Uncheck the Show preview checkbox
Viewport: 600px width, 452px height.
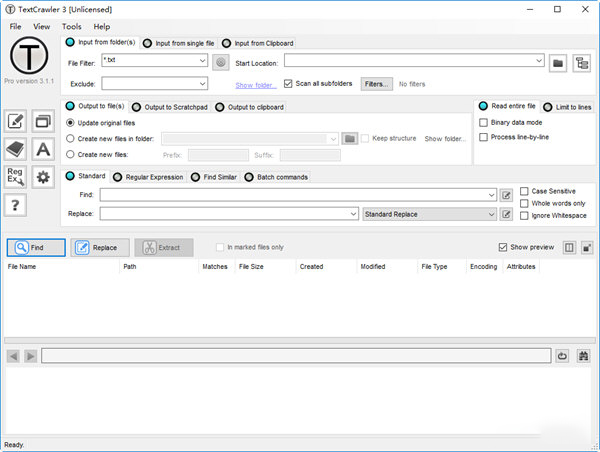pyautogui.click(x=503, y=247)
